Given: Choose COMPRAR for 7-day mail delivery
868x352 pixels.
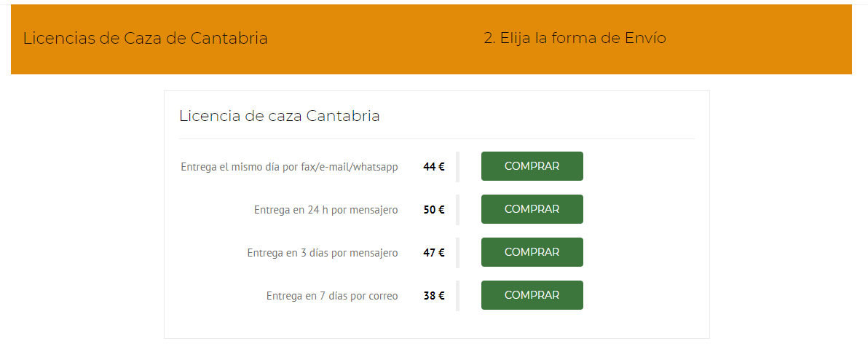Looking at the screenshot, I should coord(532,295).
